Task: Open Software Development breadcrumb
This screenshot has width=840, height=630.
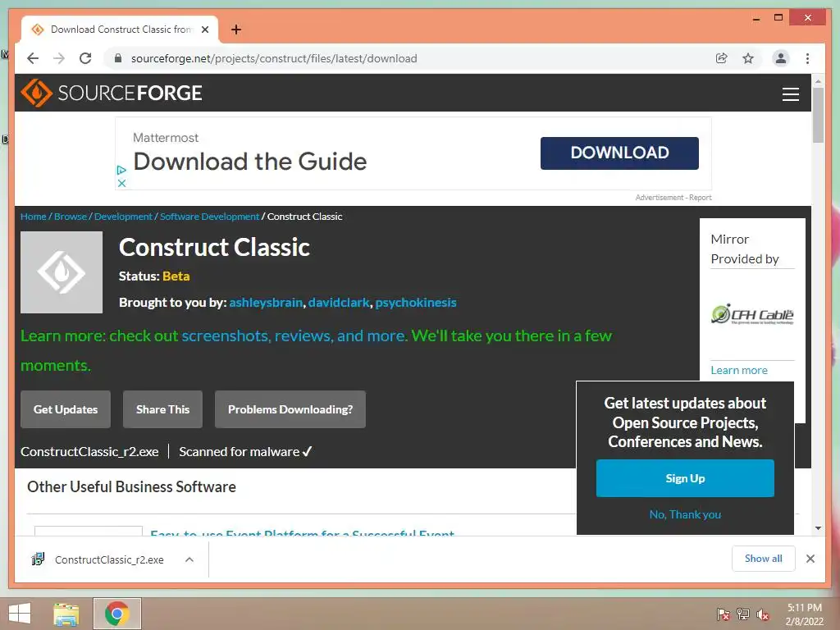Action: pyautogui.click(x=209, y=217)
